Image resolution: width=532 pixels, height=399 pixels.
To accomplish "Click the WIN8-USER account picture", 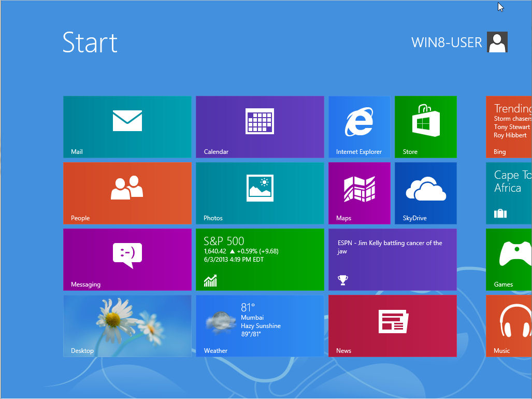I will click(497, 42).
